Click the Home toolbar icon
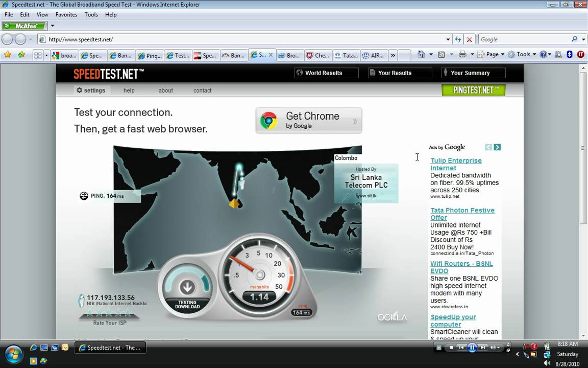588x368 pixels. 421,55
